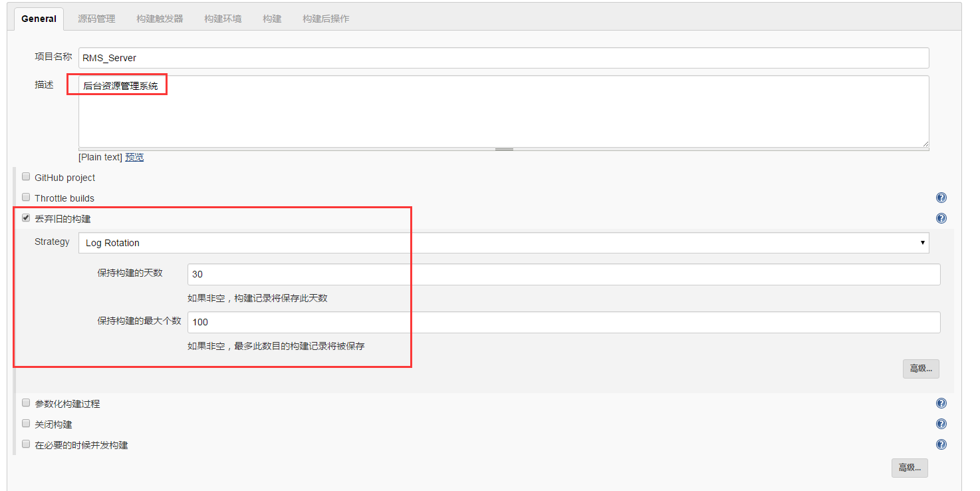This screenshot has height=491, width=980.
Task: Open help for Throttle builds
Action: pyautogui.click(x=941, y=198)
